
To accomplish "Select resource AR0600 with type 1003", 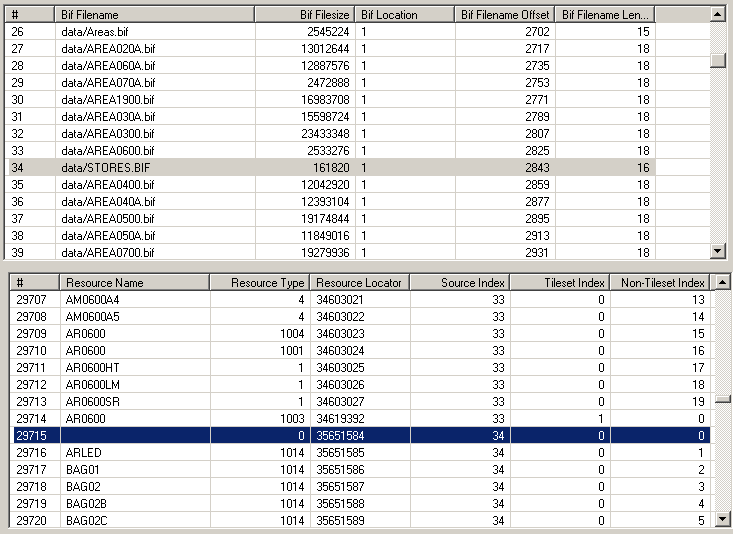I will [360, 419].
